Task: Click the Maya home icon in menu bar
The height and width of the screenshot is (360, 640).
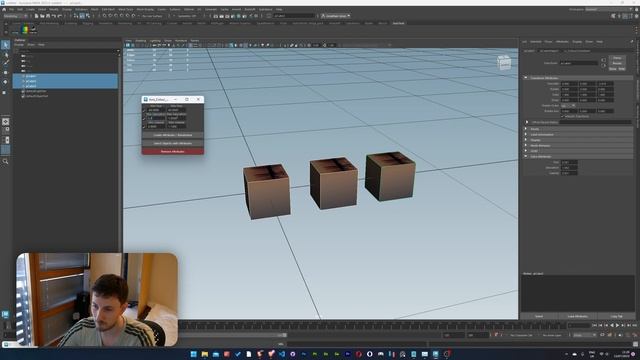Action: [x=4, y=9]
